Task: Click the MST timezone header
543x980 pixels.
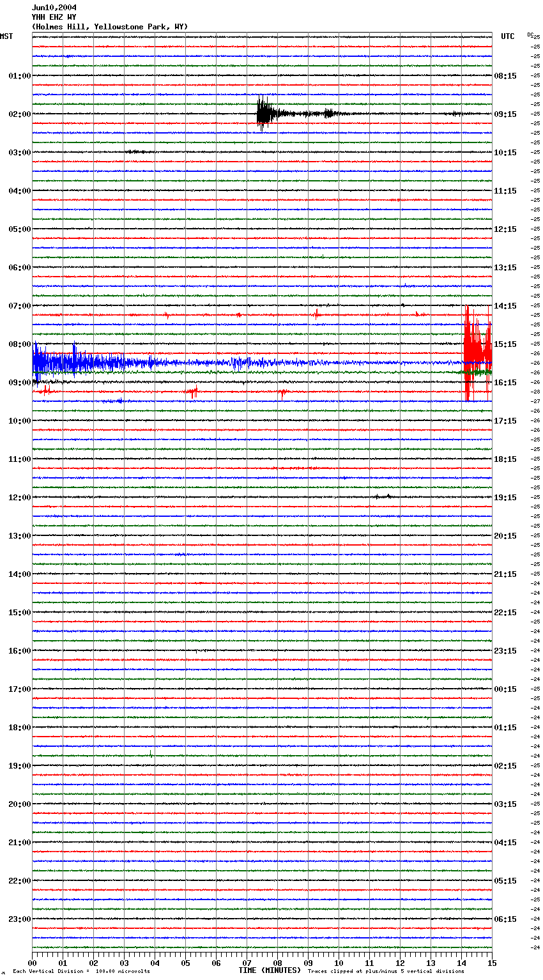Action: pos(6,36)
